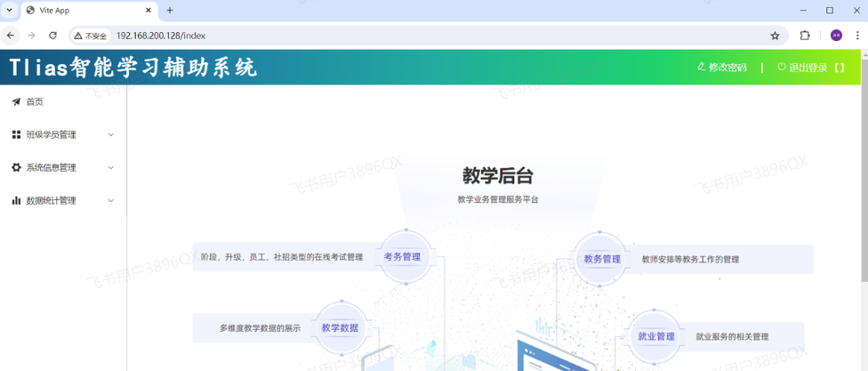
Task: Close the Vite App tab
Action: coord(148,11)
